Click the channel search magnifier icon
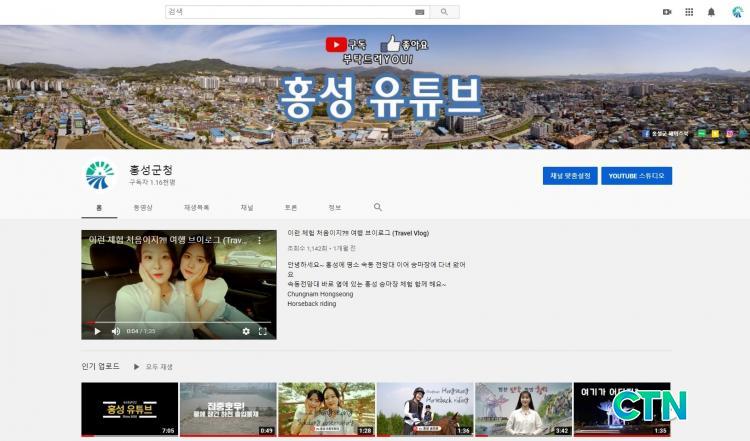 coord(378,207)
